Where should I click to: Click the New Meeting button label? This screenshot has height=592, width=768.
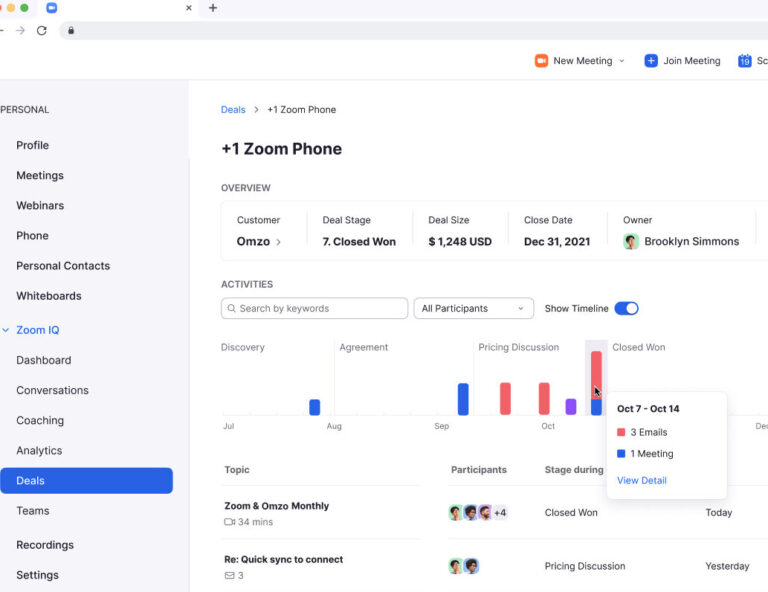pyautogui.click(x=582, y=61)
